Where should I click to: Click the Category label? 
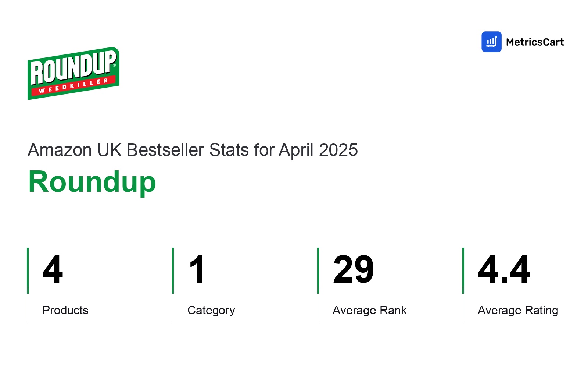[211, 311]
